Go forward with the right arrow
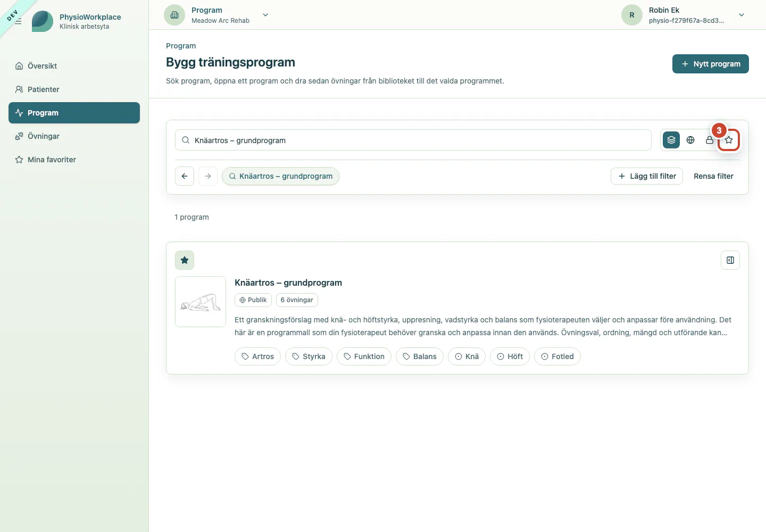766x532 pixels. 208,176
